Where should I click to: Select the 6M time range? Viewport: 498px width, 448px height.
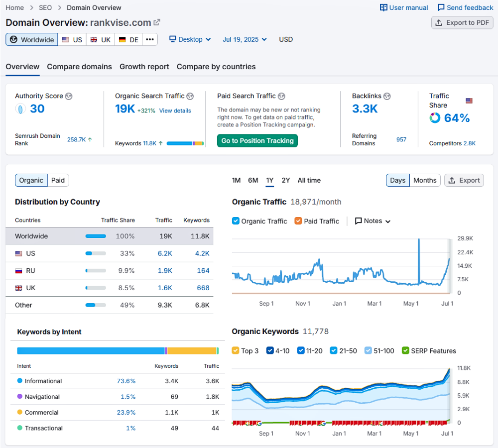tap(253, 180)
